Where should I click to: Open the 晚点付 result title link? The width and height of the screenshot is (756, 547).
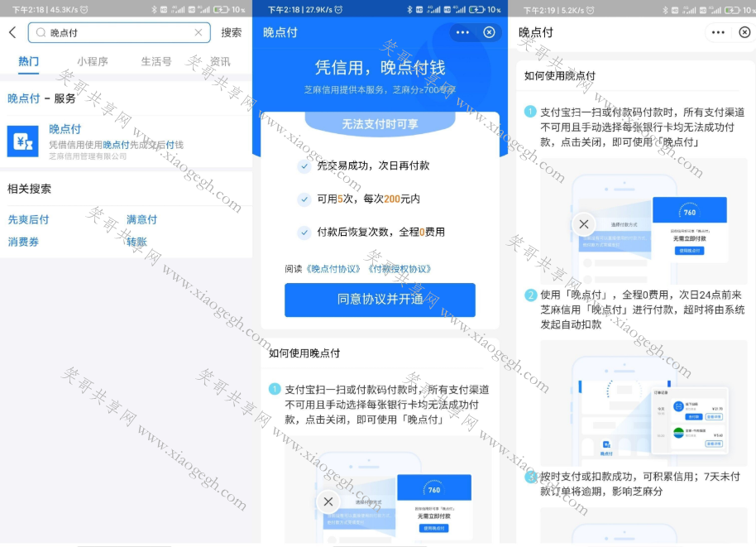(65, 129)
